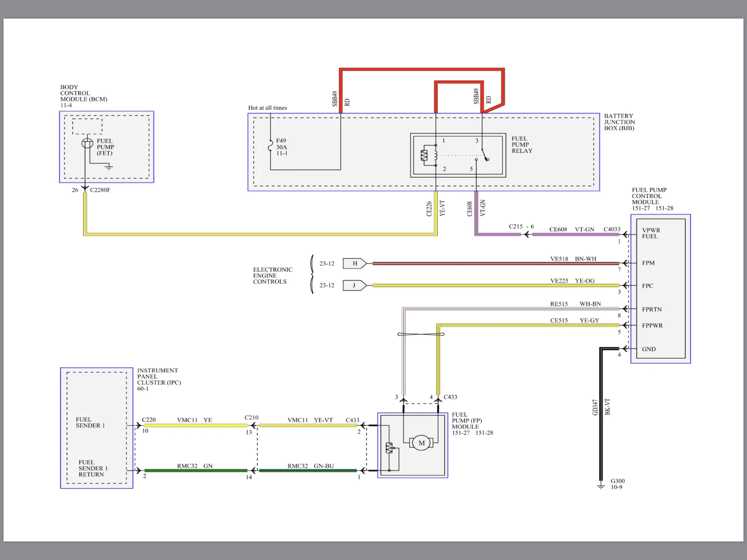747x560 pixels.
Task: Click the long yellow CE226 wire from BCM
Action: pos(261,234)
